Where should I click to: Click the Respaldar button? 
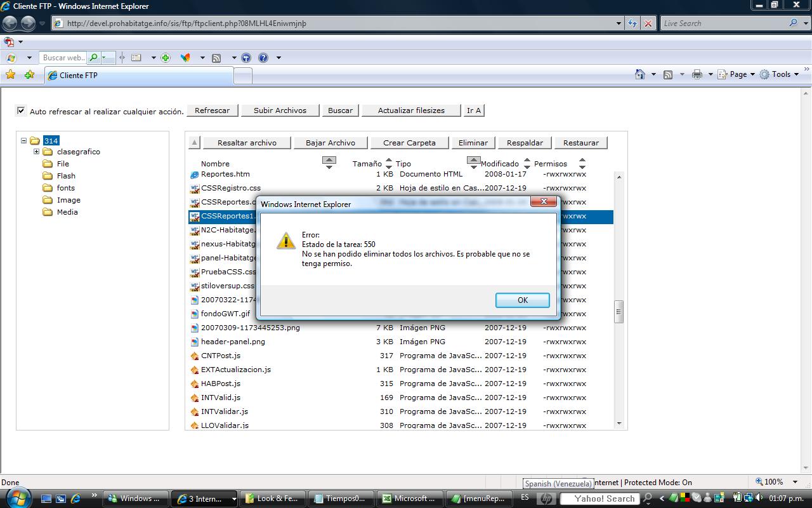(525, 143)
